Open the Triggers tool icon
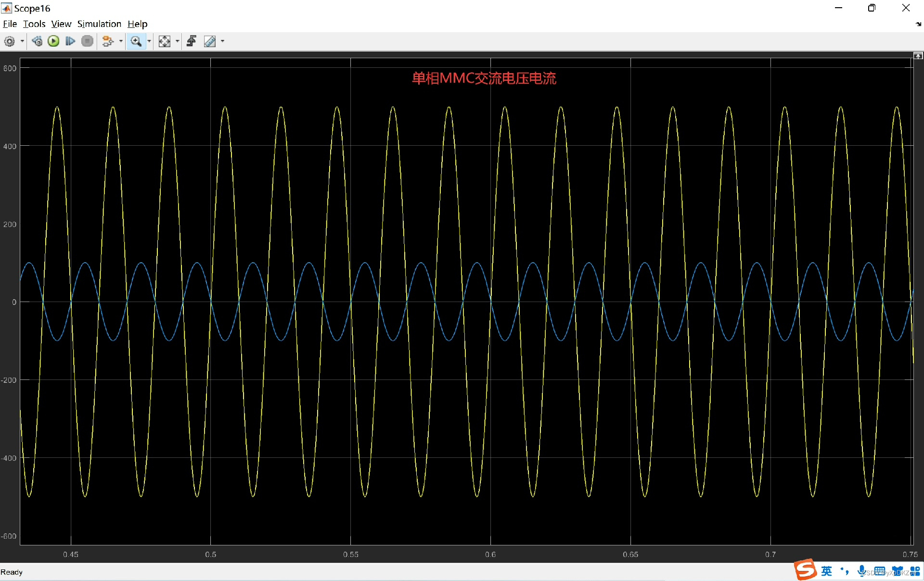This screenshot has width=924, height=581. (192, 41)
